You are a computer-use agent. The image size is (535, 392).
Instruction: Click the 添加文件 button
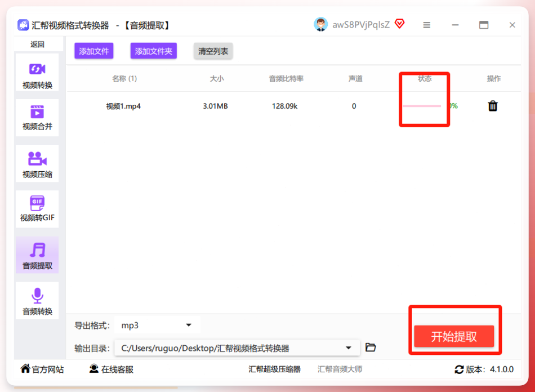click(x=94, y=51)
